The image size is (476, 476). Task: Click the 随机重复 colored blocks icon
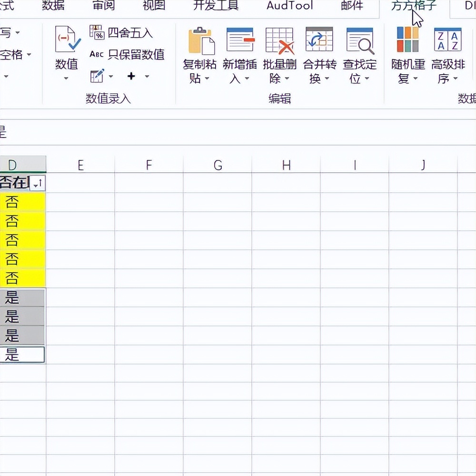[x=407, y=40]
